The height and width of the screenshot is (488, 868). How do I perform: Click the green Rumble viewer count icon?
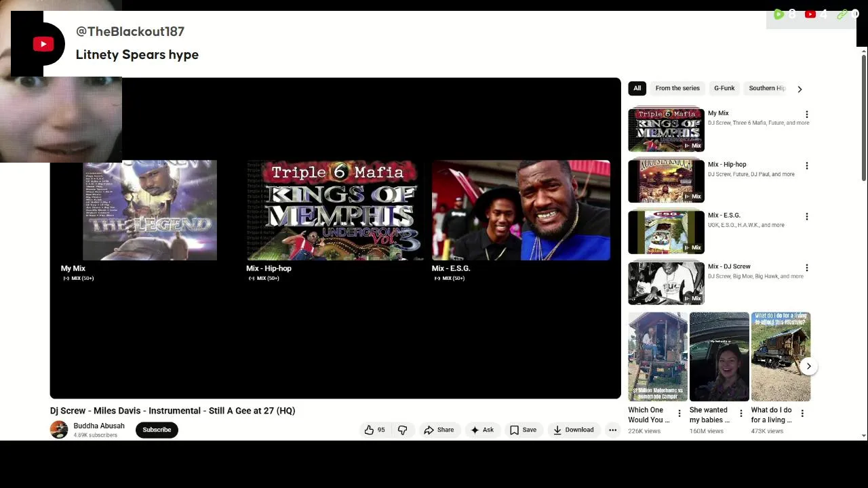tap(778, 14)
